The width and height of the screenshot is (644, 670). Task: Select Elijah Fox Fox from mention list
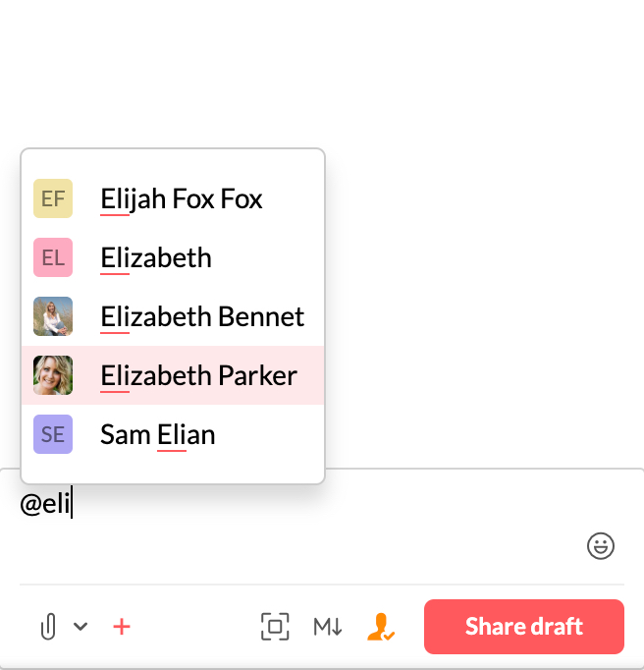(x=182, y=199)
